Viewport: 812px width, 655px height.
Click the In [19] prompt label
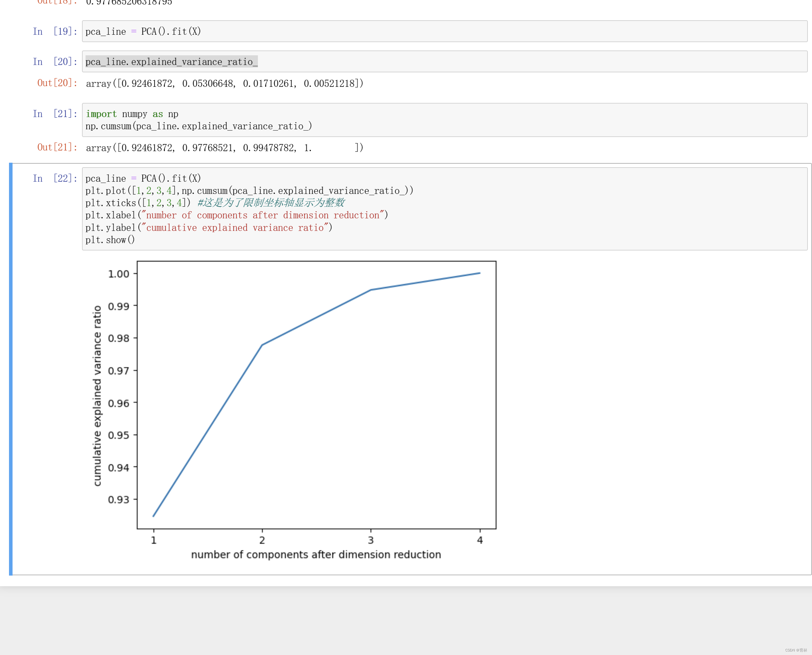point(55,31)
